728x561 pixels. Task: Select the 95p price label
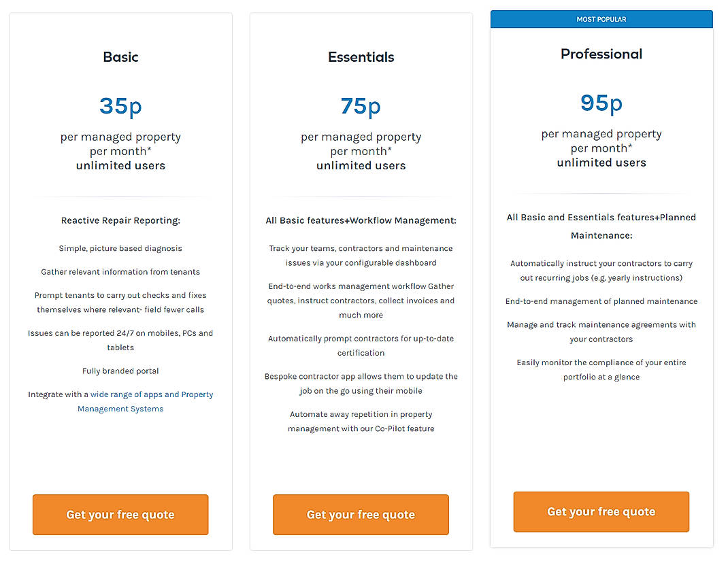601,103
